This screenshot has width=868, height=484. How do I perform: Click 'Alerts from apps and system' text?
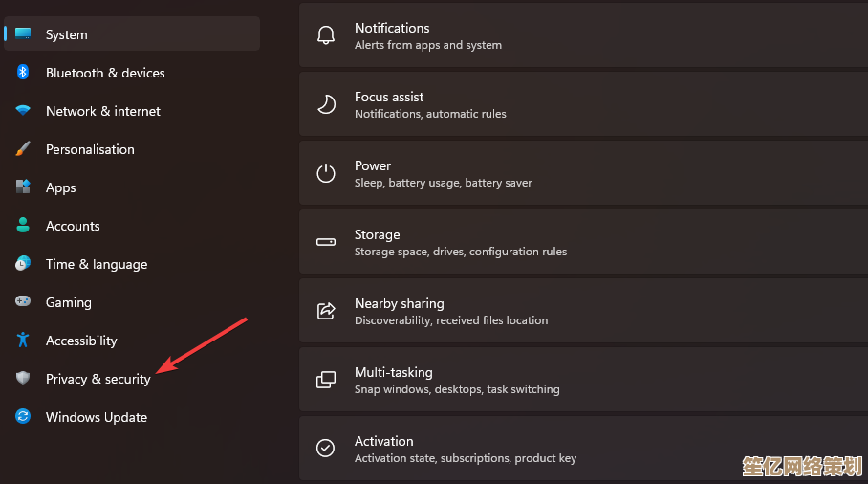coord(428,45)
